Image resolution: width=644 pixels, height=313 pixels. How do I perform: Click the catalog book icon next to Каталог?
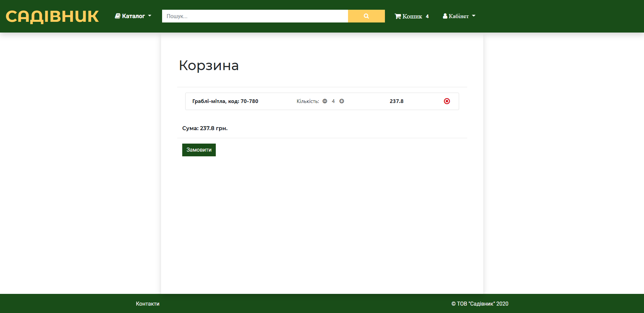117,16
